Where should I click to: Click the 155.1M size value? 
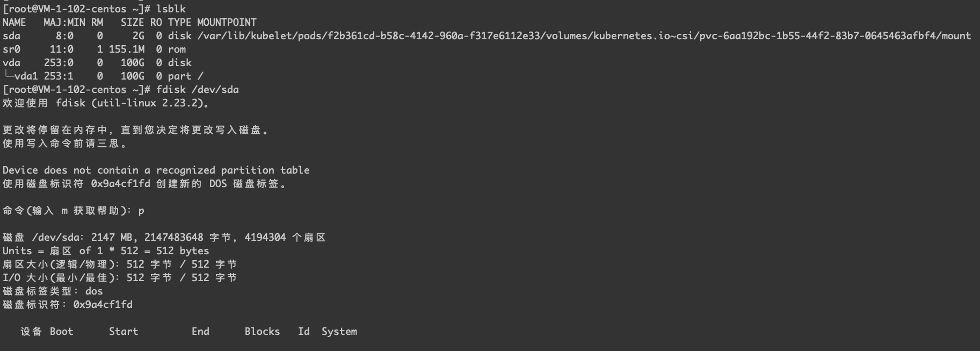[x=126, y=49]
